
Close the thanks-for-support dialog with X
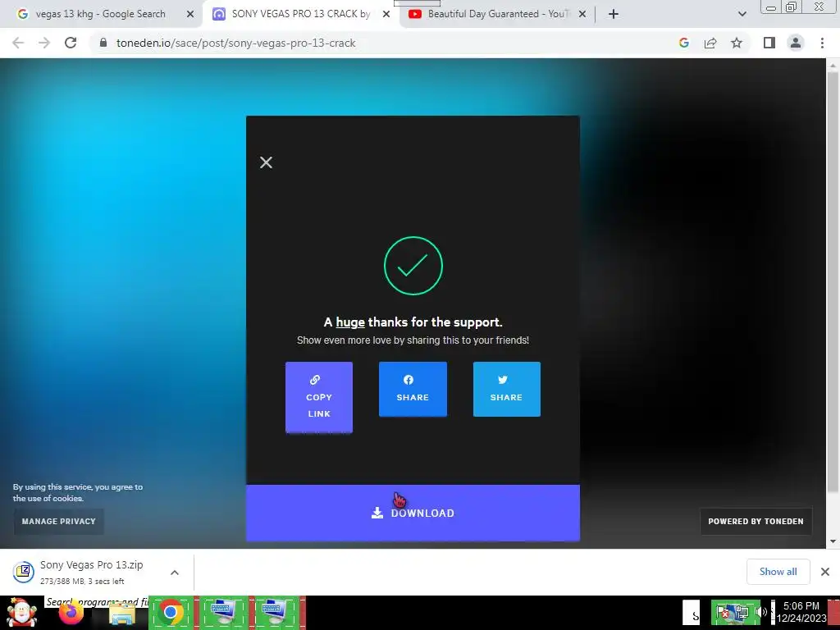pos(266,162)
